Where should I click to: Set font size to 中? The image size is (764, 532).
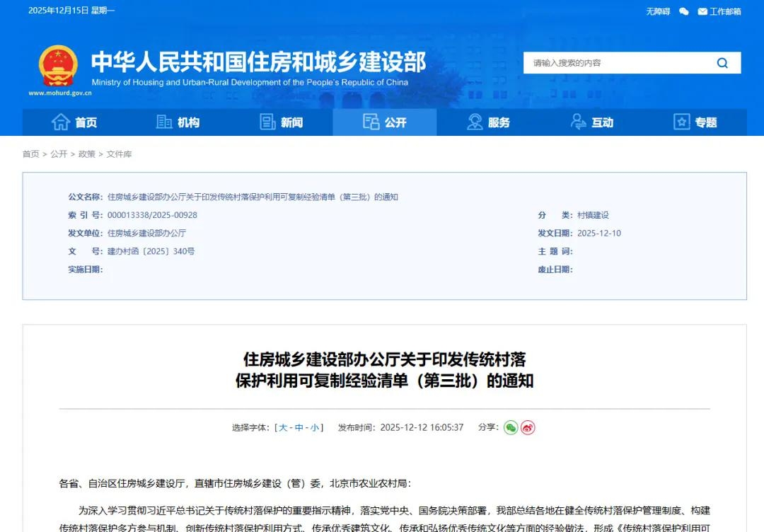pyautogui.click(x=299, y=427)
